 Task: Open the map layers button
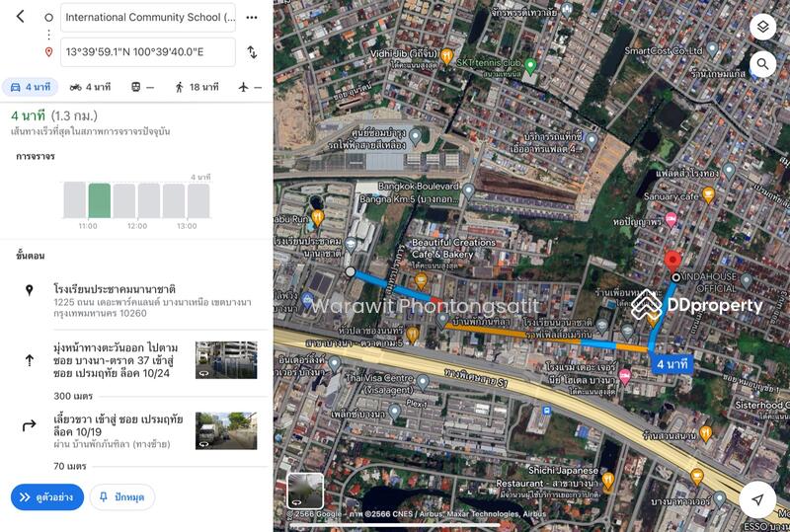762,27
